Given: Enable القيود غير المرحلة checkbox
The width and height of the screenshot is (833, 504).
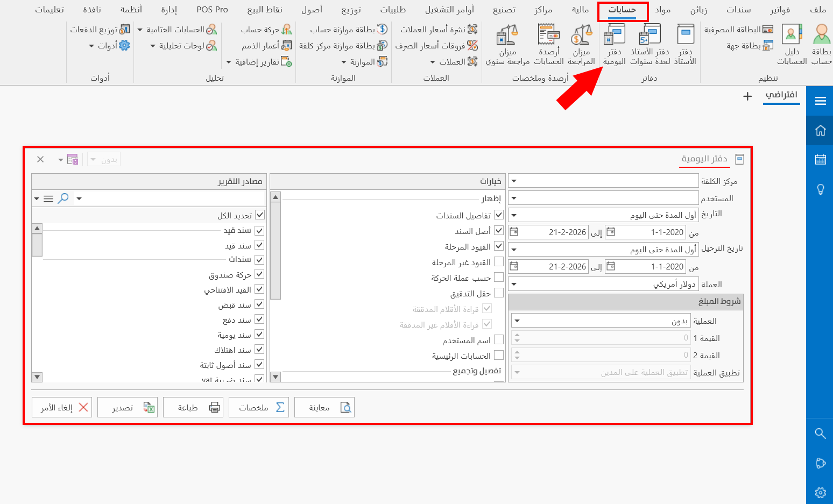Looking at the screenshot, I should 499,262.
